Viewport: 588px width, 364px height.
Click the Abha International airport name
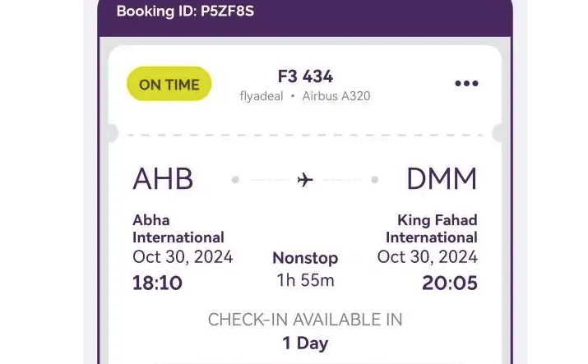(178, 228)
